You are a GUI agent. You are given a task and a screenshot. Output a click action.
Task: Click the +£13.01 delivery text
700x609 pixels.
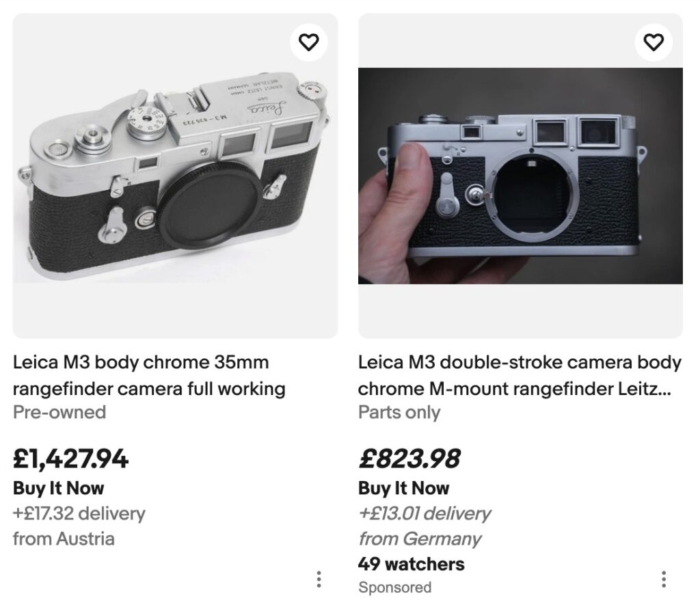[424, 513]
